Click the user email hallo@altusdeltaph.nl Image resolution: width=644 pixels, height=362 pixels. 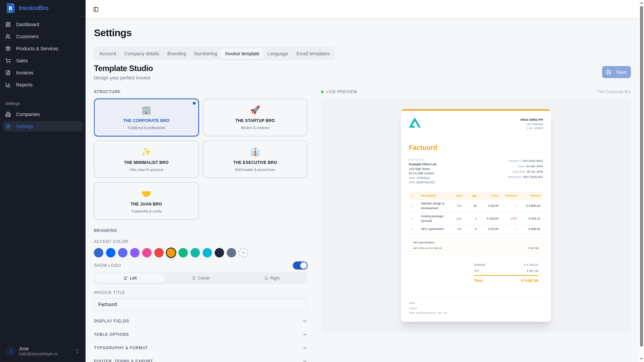(x=38, y=354)
